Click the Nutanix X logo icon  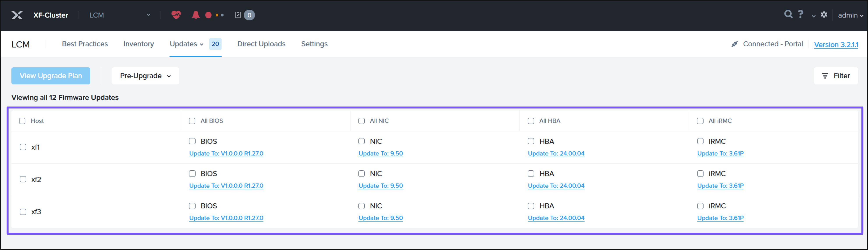point(17,15)
